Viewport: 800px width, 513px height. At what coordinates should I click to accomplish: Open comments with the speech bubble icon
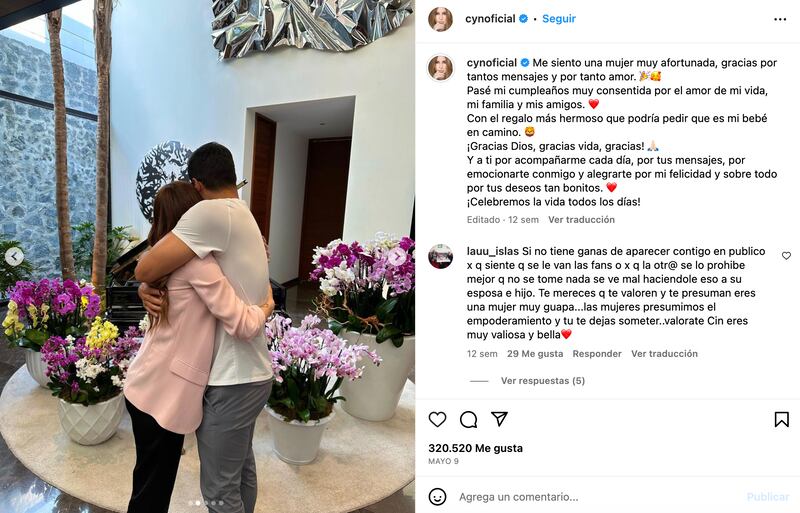tap(468, 420)
